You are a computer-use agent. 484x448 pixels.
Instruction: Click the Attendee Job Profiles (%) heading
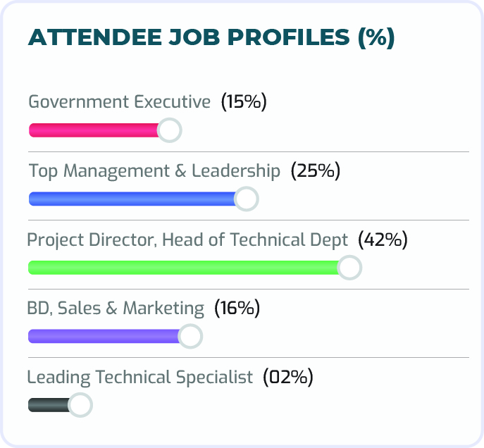pyautogui.click(x=211, y=39)
